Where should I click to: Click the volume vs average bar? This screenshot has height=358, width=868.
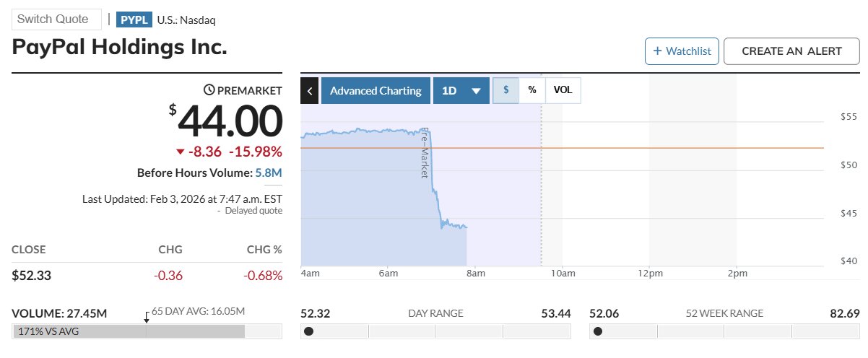coord(130,331)
